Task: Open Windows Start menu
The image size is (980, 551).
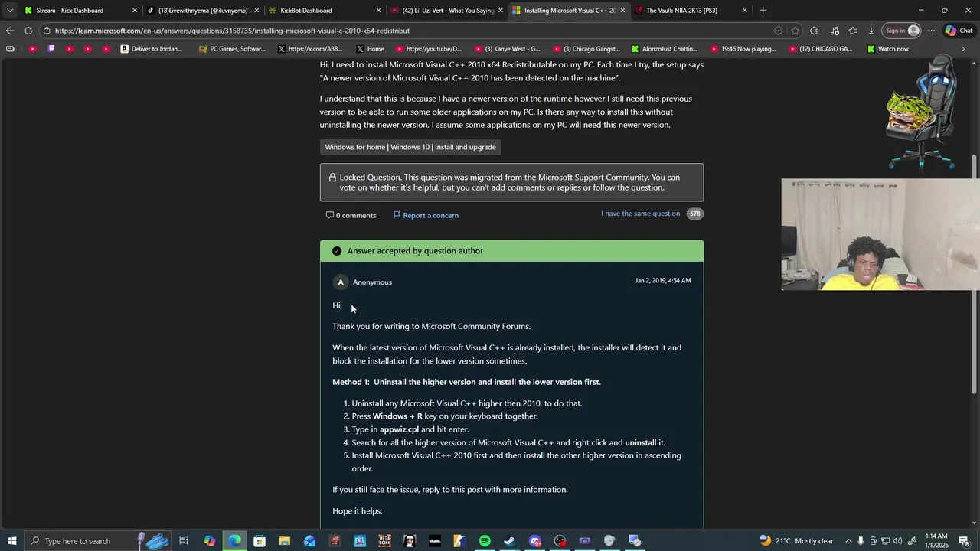Action: click(11, 541)
